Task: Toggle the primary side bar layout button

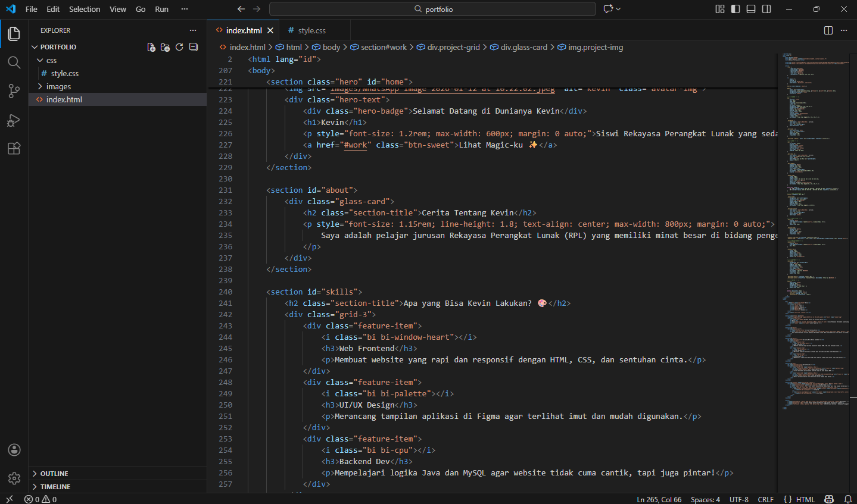Action: (x=736, y=9)
